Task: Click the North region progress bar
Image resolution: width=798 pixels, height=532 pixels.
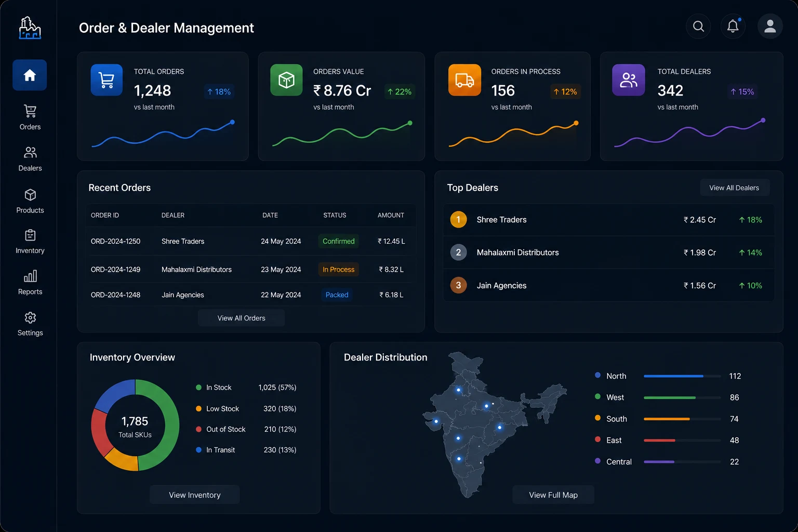Action: pyautogui.click(x=682, y=376)
